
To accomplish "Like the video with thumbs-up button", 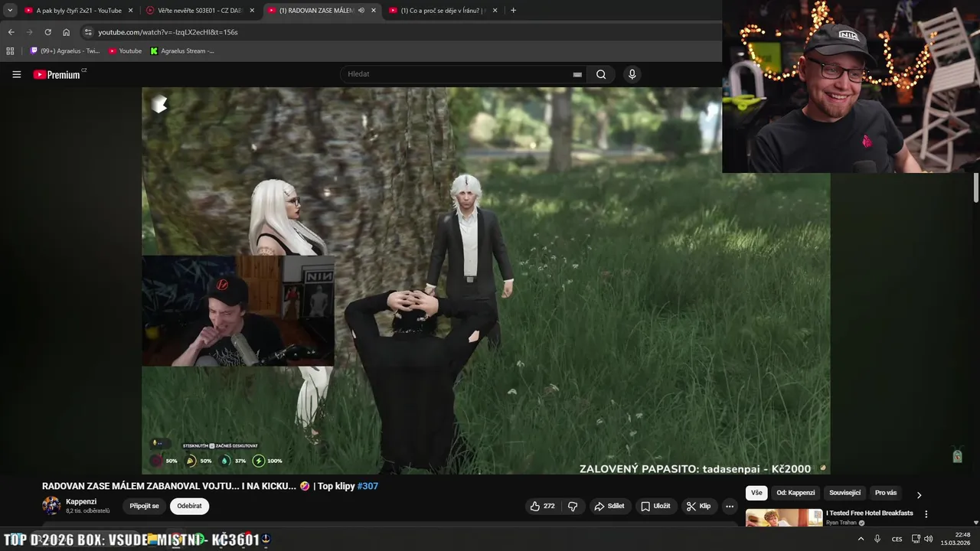I will [x=542, y=506].
